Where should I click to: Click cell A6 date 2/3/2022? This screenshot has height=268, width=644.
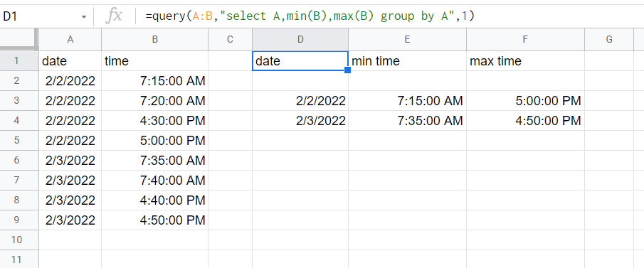(70, 161)
